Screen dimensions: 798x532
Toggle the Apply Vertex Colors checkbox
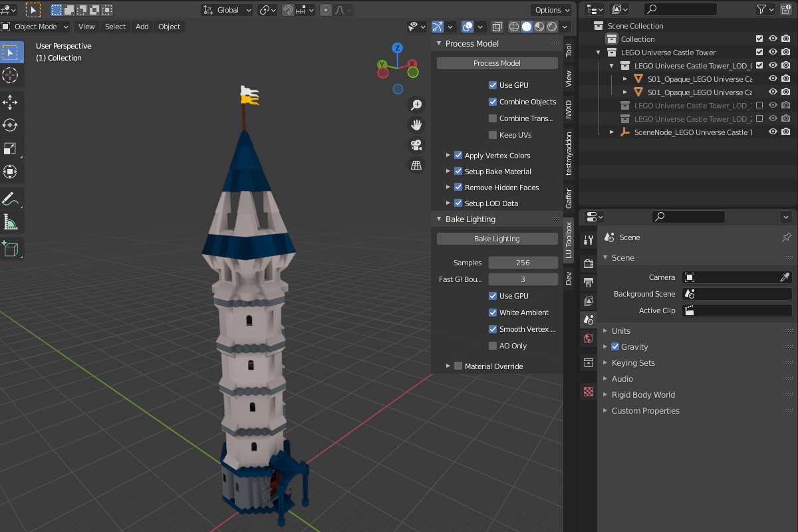click(458, 155)
